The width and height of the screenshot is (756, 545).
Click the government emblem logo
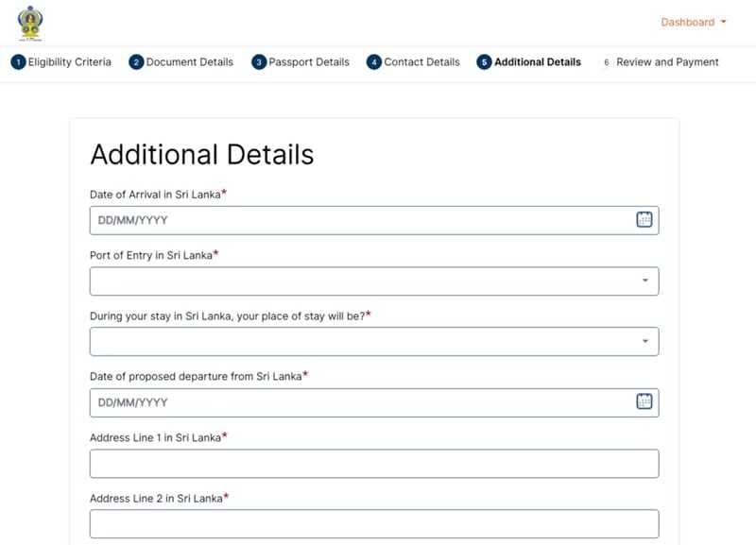coord(30,23)
